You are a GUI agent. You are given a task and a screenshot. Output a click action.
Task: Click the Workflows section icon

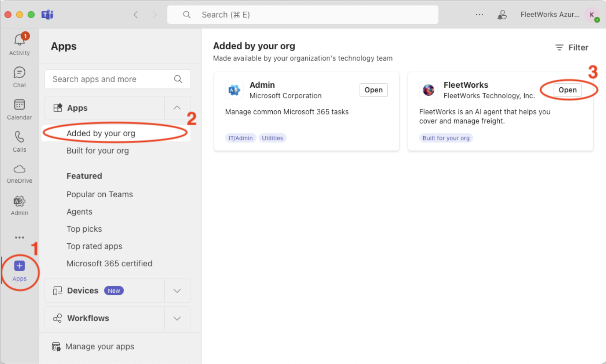coord(57,318)
